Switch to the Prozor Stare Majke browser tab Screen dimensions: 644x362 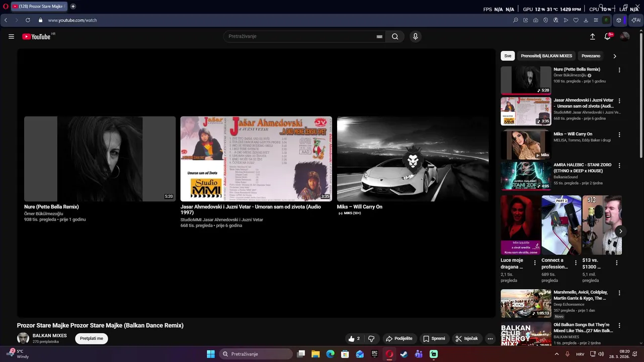39,7
